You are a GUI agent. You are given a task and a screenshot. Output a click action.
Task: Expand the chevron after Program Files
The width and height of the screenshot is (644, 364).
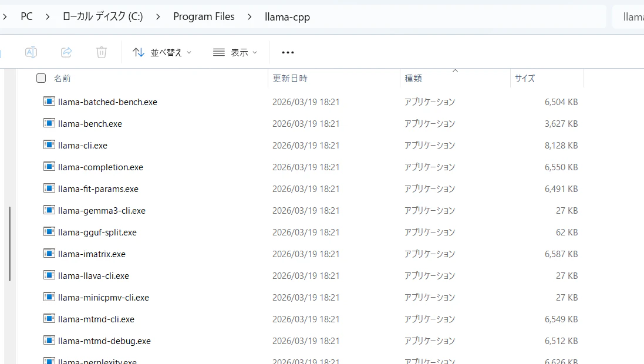click(249, 17)
